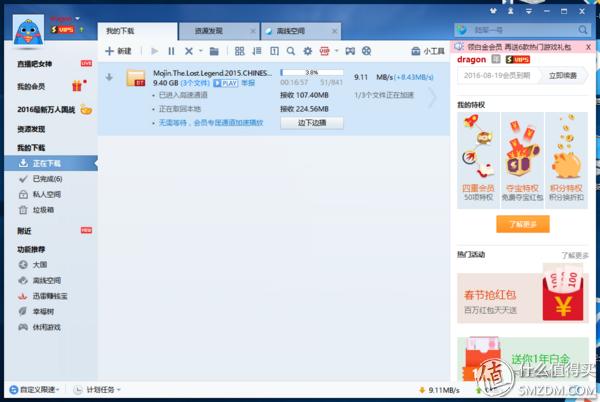
Task: Click the search input field at top right
Action: click(510, 31)
